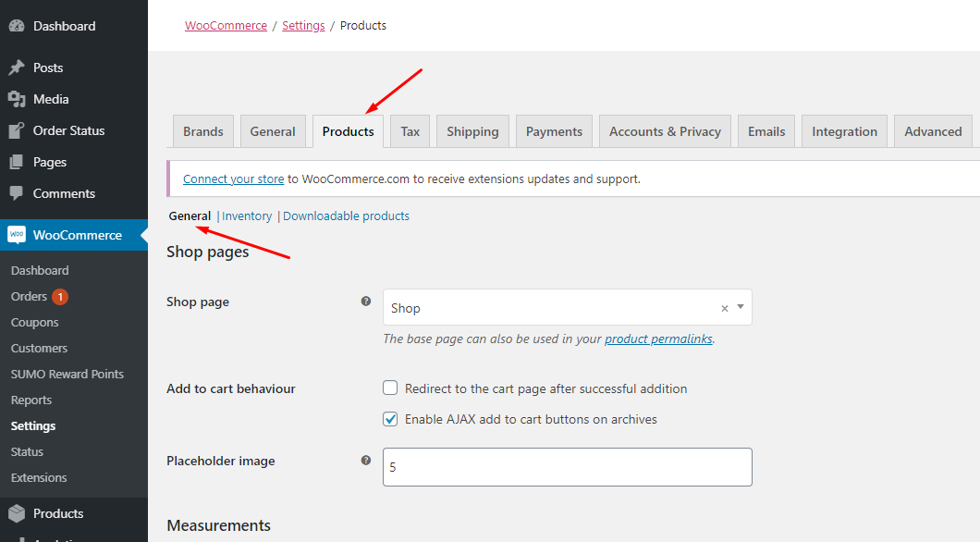Click the WooCommerce Woo logo icon
This screenshot has width=980, height=542.
(17, 235)
